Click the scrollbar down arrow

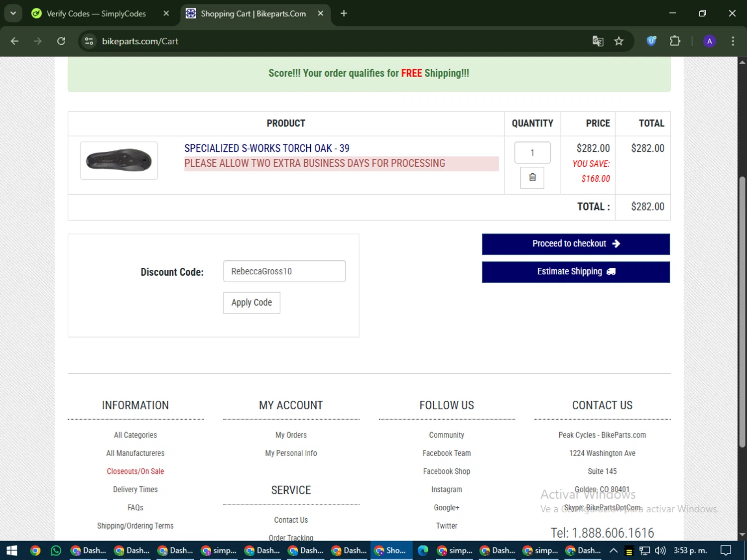tap(742, 535)
